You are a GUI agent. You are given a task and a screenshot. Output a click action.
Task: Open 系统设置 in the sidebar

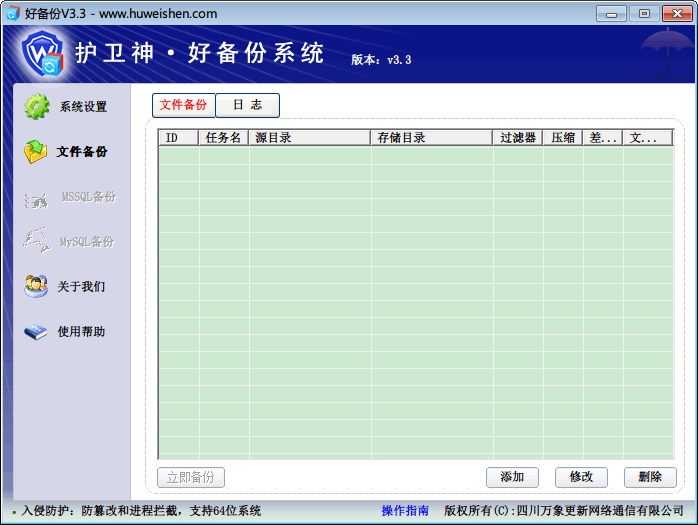pos(83,107)
